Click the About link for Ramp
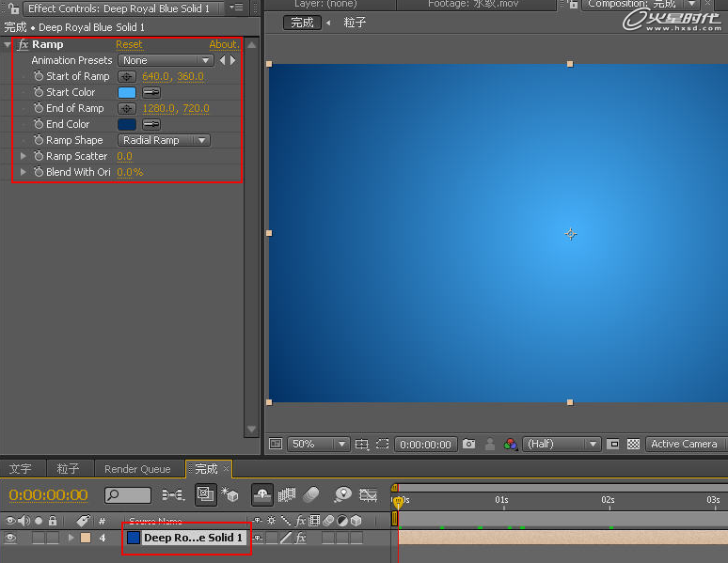Image resolution: width=728 pixels, height=563 pixels. (x=223, y=44)
